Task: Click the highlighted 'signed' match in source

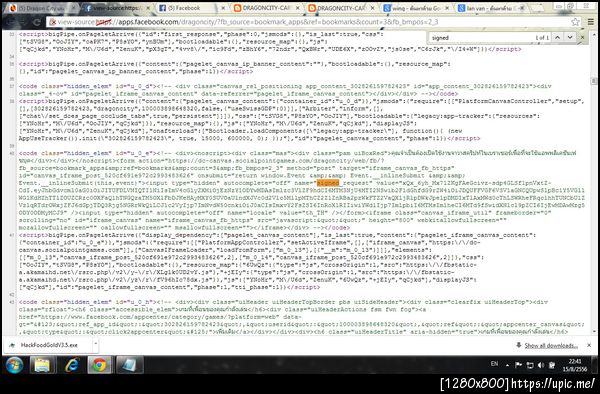Action: tap(328, 183)
